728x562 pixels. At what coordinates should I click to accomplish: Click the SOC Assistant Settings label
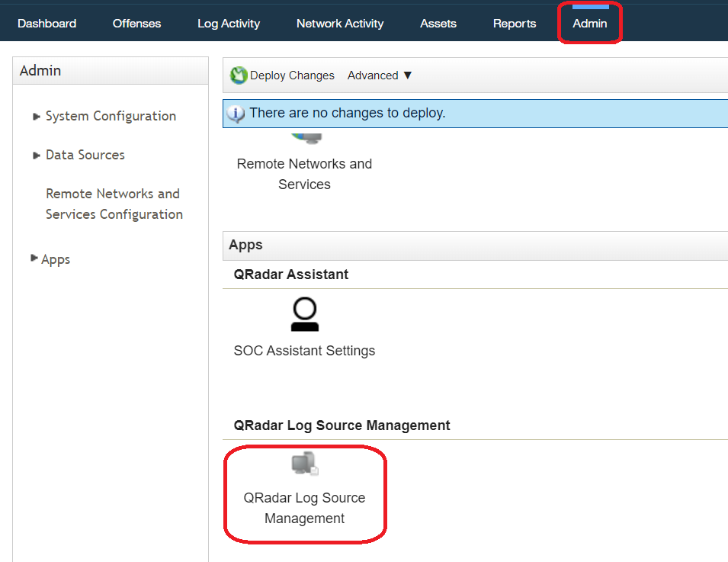[304, 351]
